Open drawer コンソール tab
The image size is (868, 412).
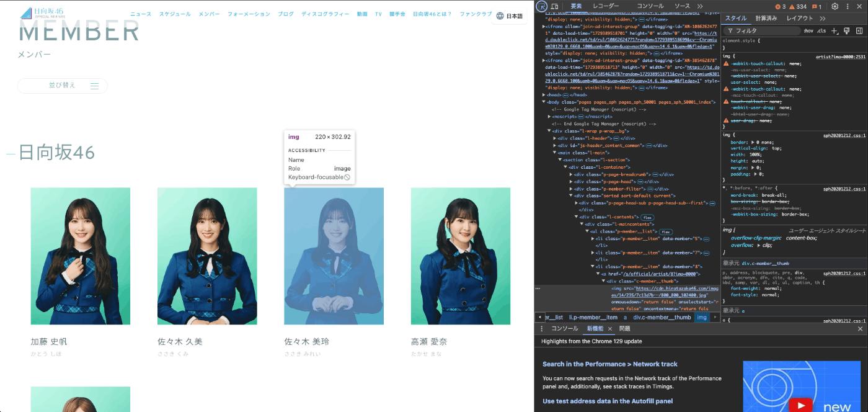click(x=564, y=329)
